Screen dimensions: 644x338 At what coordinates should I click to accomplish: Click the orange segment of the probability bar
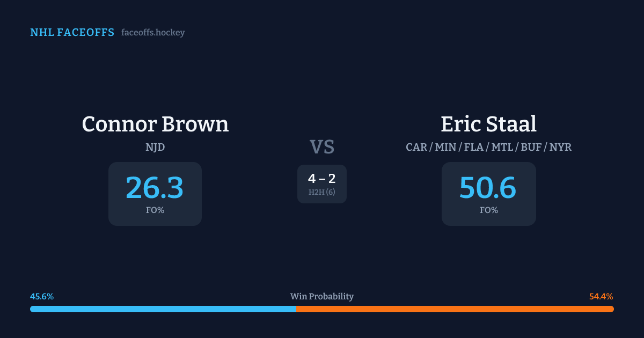pos(455,309)
